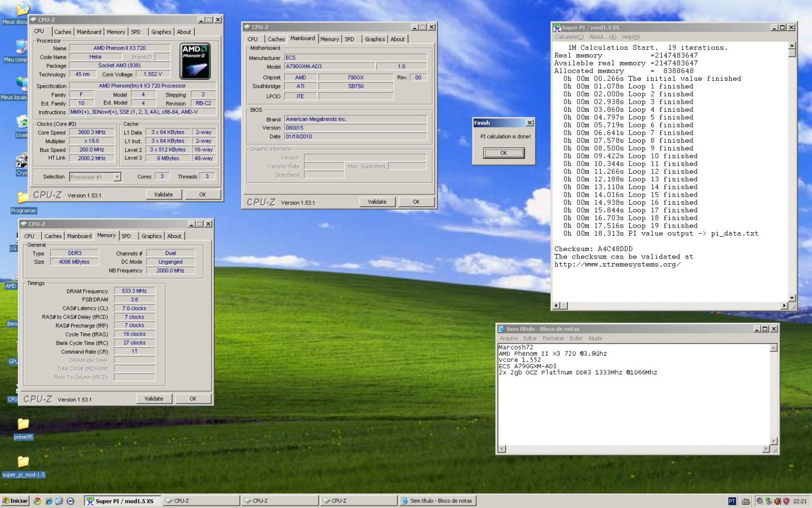The width and height of the screenshot is (812, 508).
Task: Open Help menu in Super PI
Action: 631,37
